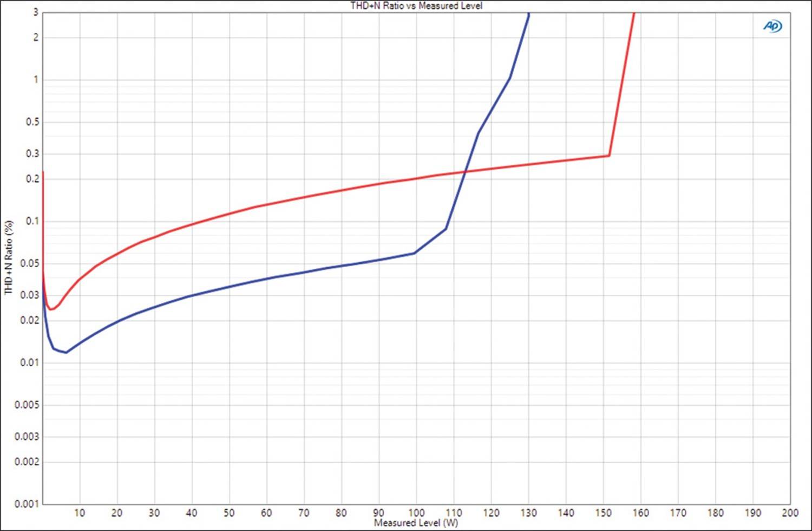The width and height of the screenshot is (812, 531).
Task: Click the blue curve's bend at 100 W
Action: point(415,253)
